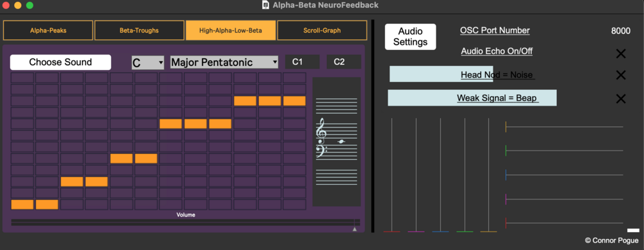644x250 pixels.
Task: Click the Choose Sound button
Action: coord(60,63)
